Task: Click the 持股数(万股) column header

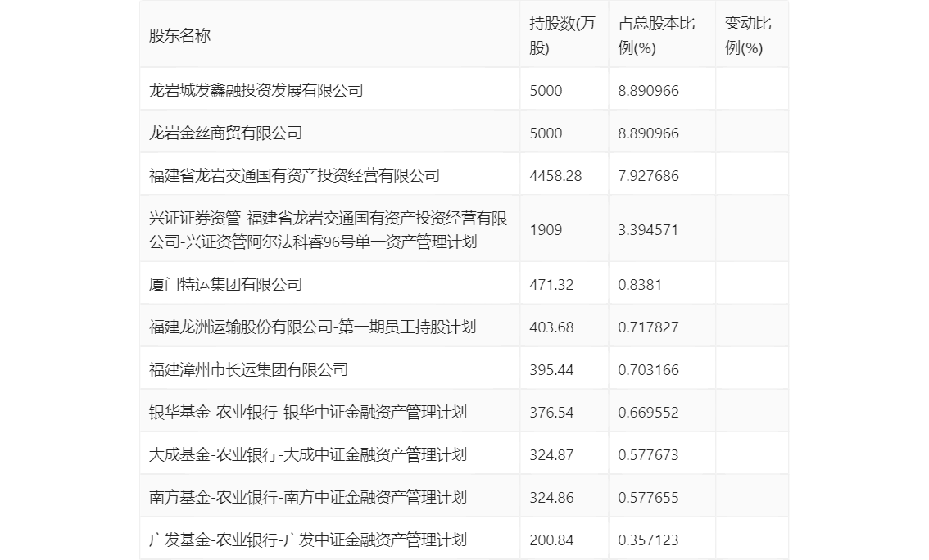Action: pos(562,35)
